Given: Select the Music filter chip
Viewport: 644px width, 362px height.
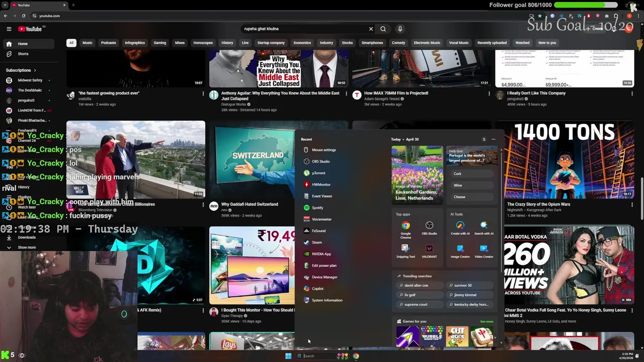Looking at the screenshot, I should 88,43.
